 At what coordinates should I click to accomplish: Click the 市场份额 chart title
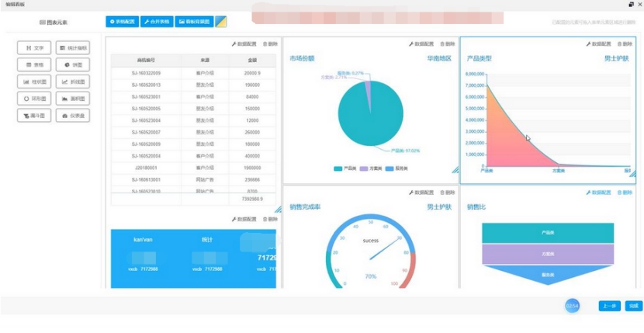pyautogui.click(x=303, y=59)
